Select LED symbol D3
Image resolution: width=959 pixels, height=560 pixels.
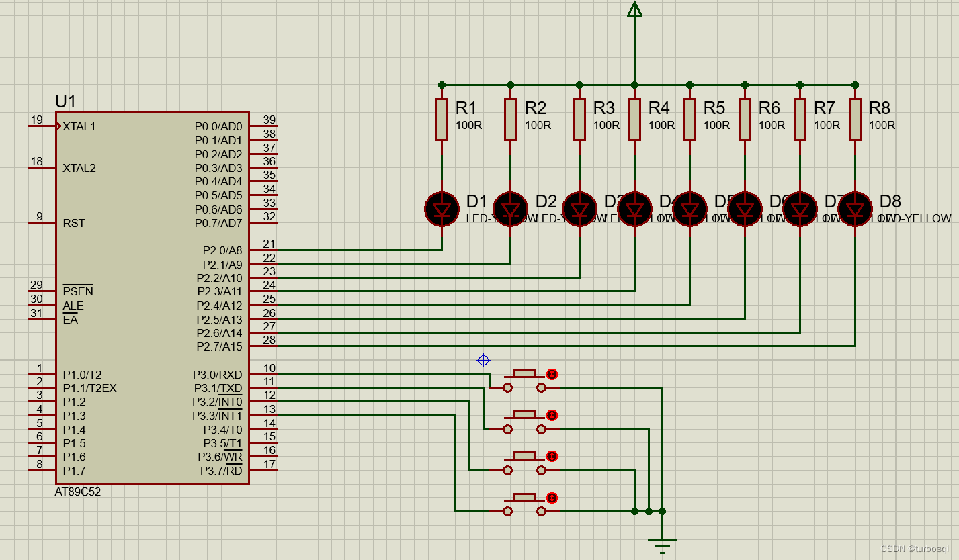579,209
